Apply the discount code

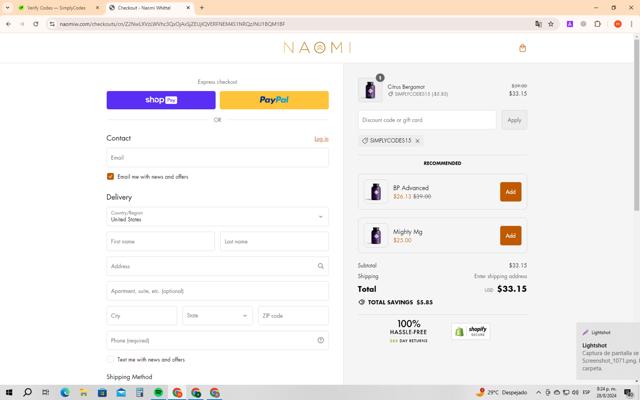coord(514,120)
